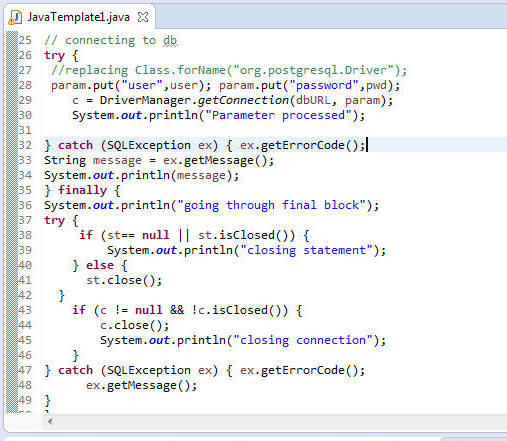Click st.close() call on line 41
Viewport: 507px width, 441px height.
pos(124,280)
